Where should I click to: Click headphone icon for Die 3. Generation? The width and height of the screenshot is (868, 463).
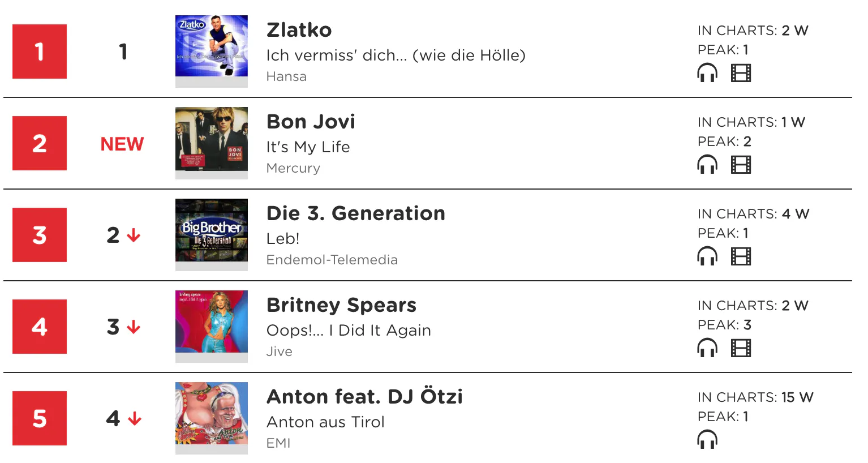(707, 256)
